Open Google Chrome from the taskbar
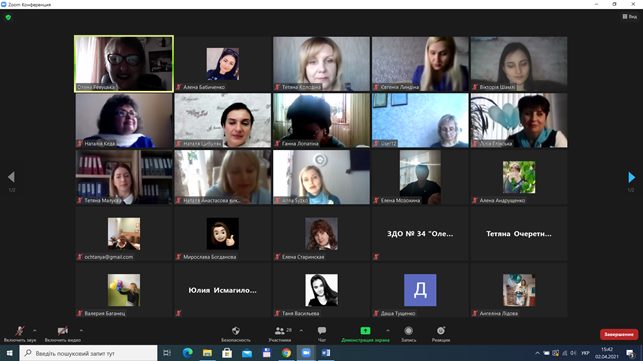Image resolution: width=643 pixels, height=361 pixels. coord(286,353)
